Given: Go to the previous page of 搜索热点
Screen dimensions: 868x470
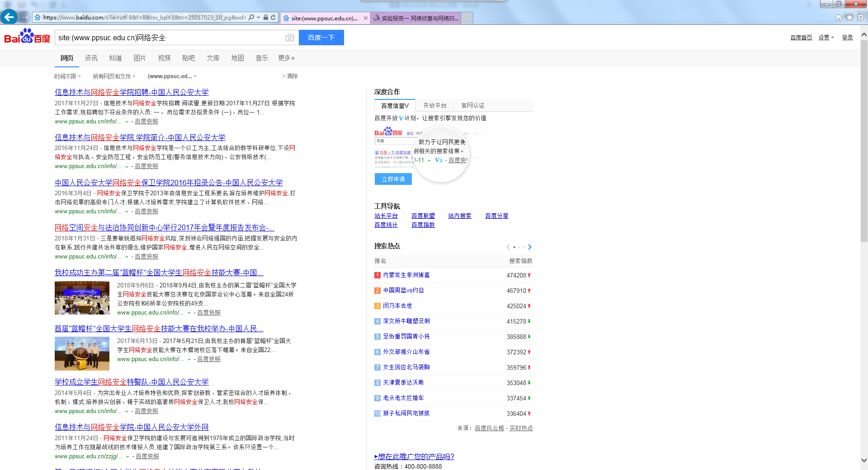Looking at the screenshot, I should pos(508,247).
